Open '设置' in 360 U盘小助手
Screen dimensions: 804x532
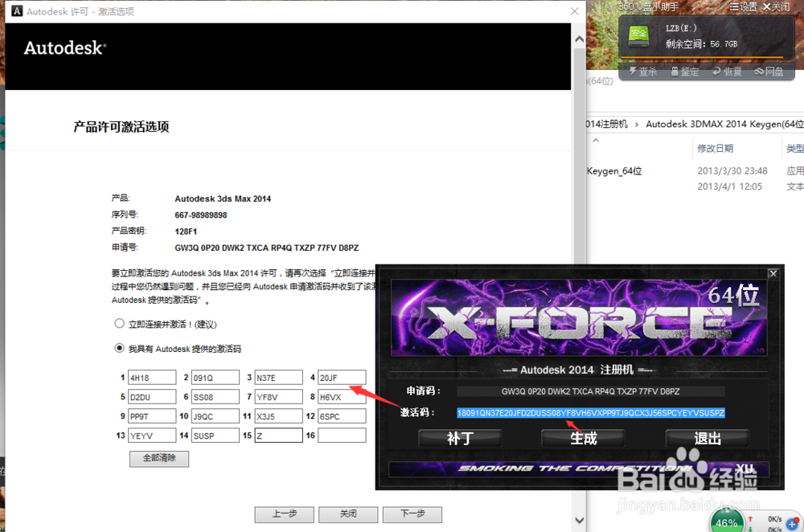[744, 6]
